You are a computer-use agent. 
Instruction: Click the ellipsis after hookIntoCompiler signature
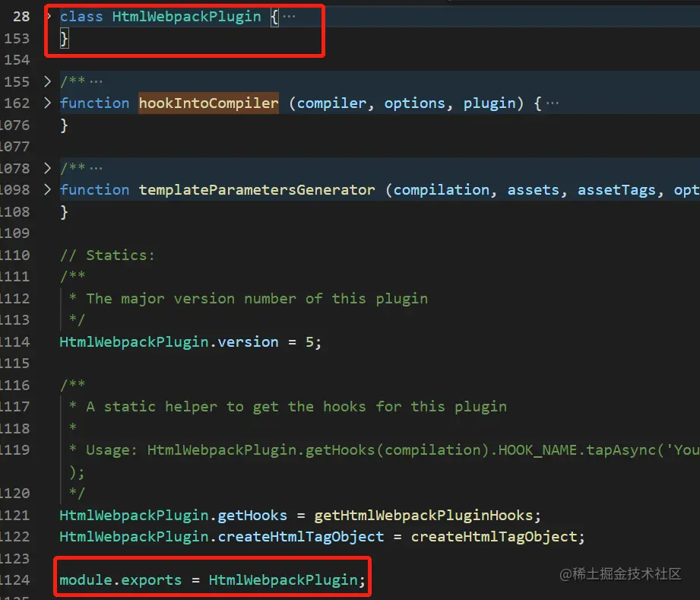pyautogui.click(x=553, y=103)
